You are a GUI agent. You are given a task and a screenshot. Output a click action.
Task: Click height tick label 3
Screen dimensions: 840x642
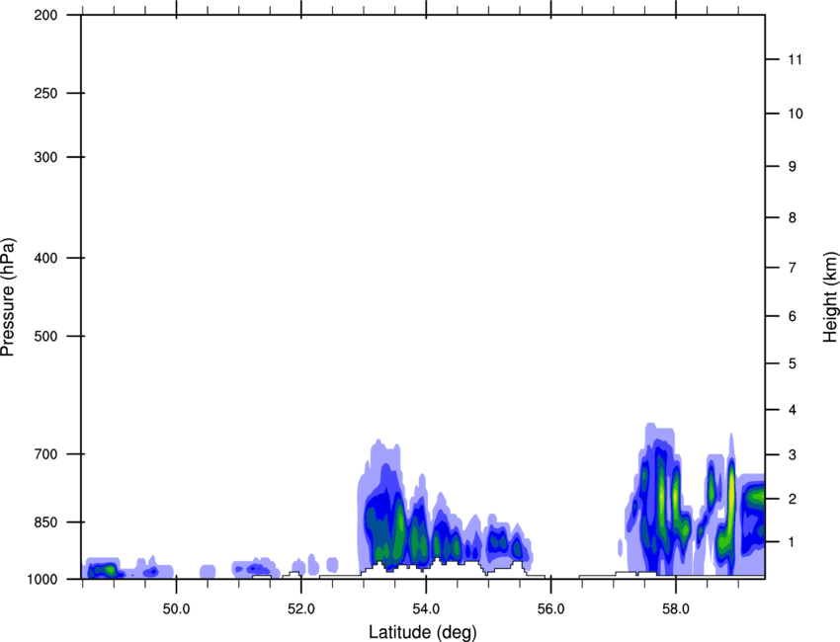click(793, 454)
